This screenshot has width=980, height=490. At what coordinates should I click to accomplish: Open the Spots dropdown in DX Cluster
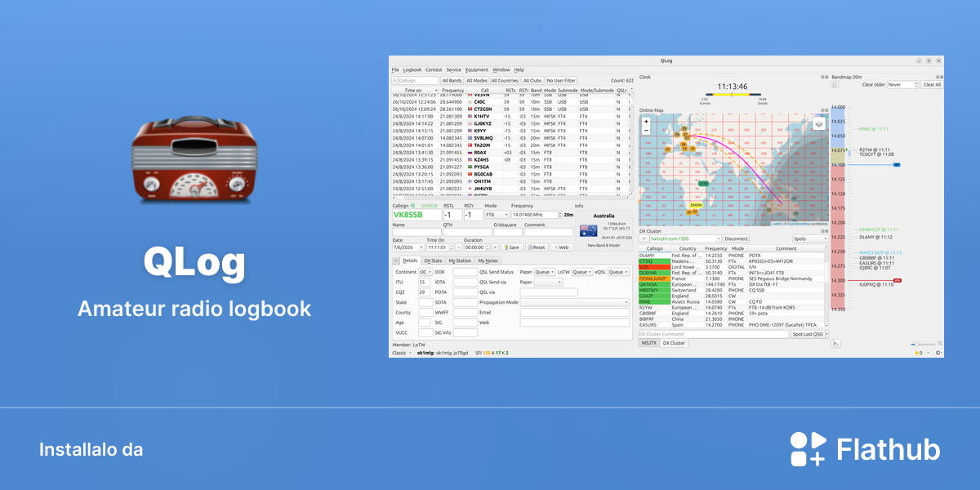(x=810, y=238)
